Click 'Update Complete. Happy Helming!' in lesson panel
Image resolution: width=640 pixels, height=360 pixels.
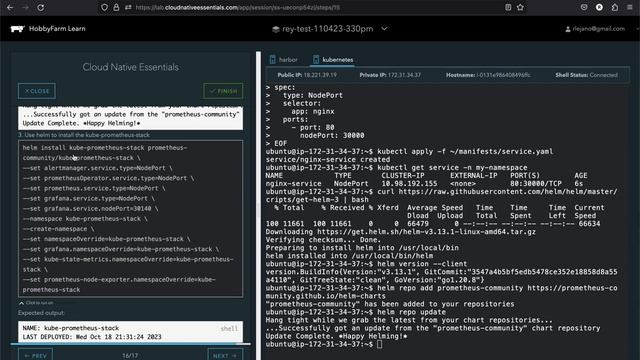(x=82, y=123)
